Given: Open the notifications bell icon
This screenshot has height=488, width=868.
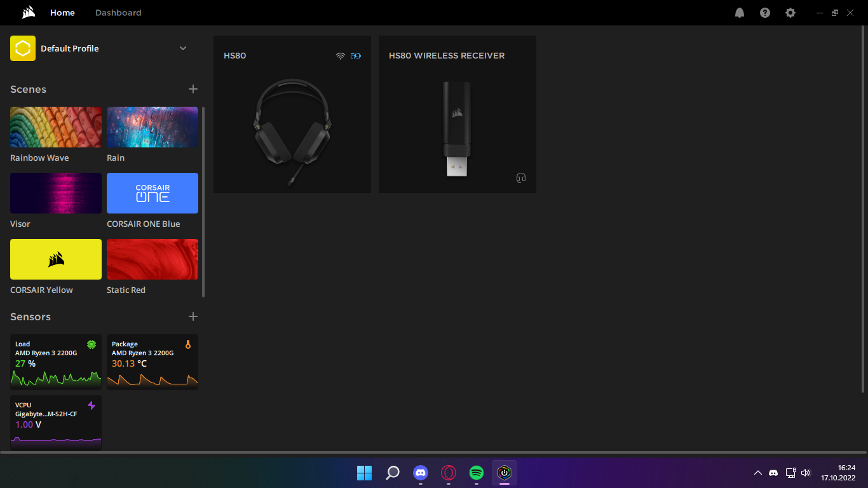Looking at the screenshot, I should [x=740, y=13].
